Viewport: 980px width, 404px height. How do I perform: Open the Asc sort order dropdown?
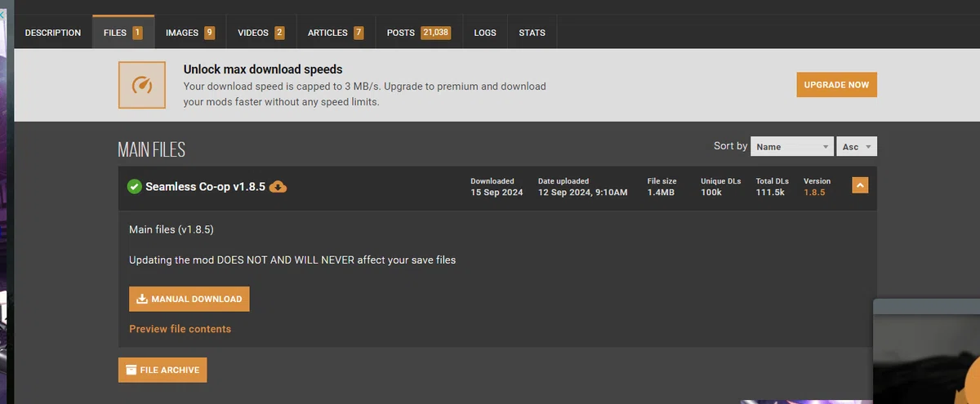tap(857, 147)
